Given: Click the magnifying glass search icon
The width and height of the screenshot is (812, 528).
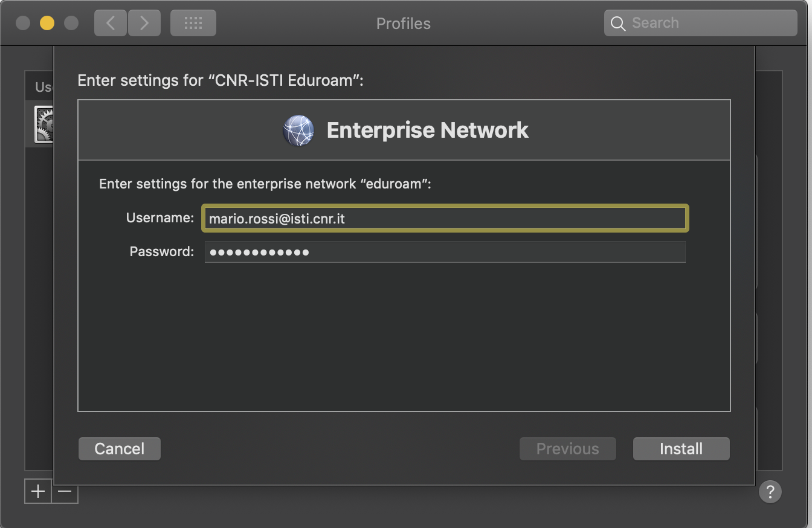Looking at the screenshot, I should tap(618, 24).
